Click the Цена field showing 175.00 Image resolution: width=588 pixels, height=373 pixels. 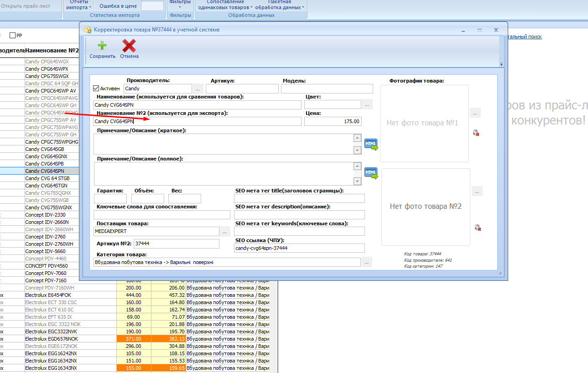tap(333, 121)
